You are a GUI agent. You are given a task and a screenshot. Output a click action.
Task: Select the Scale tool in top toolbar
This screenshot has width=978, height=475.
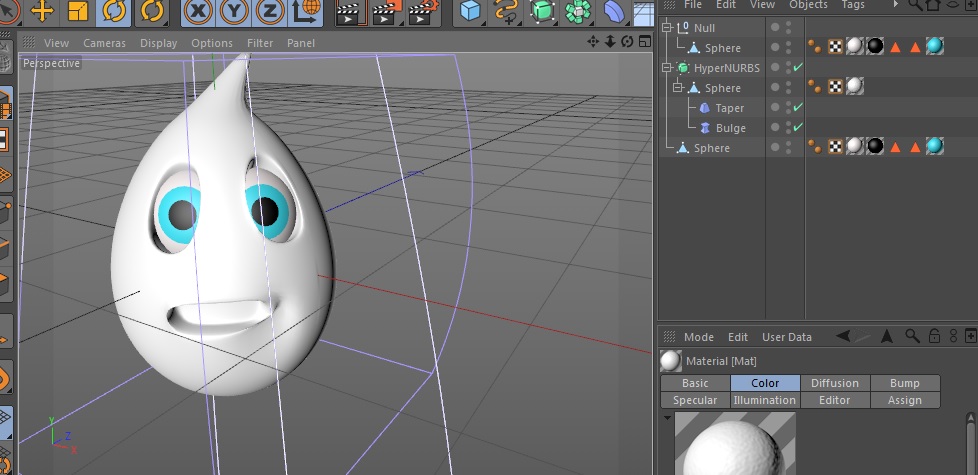(x=78, y=11)
